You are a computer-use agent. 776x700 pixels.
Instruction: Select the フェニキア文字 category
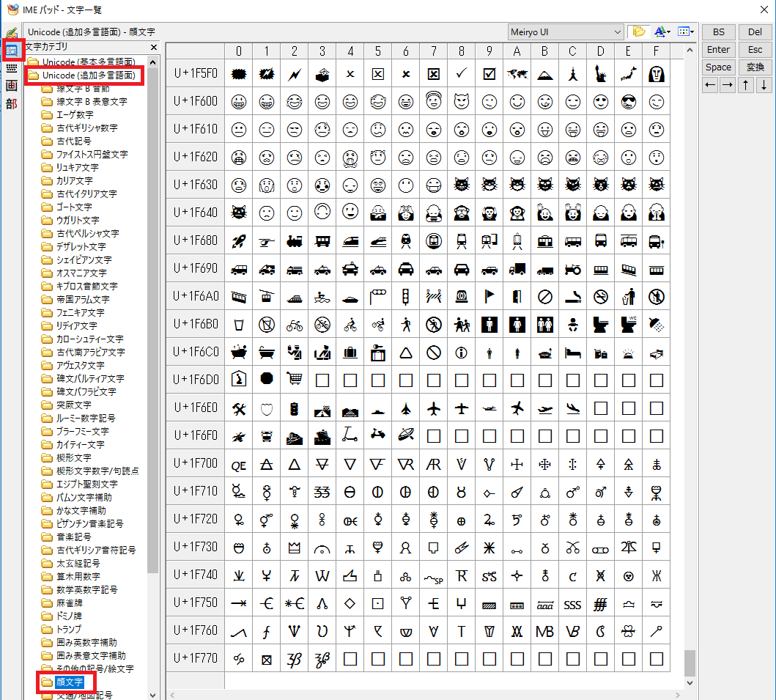coord(74,312)
